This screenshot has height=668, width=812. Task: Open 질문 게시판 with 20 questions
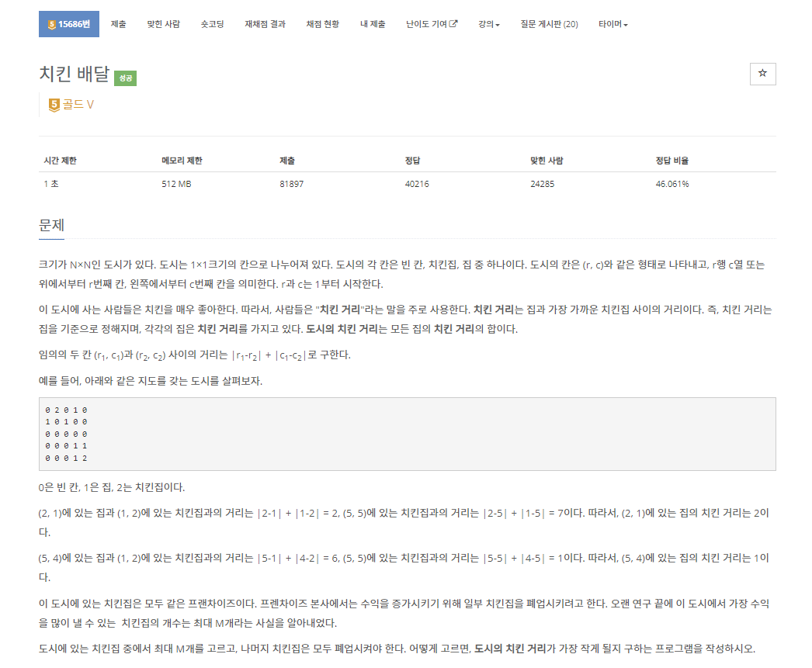coord(548,24)
